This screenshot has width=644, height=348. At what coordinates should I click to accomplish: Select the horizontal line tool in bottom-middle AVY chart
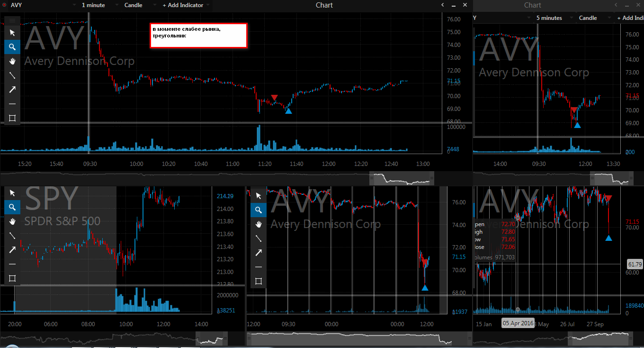pyautogui.click(x=259, y=267)
